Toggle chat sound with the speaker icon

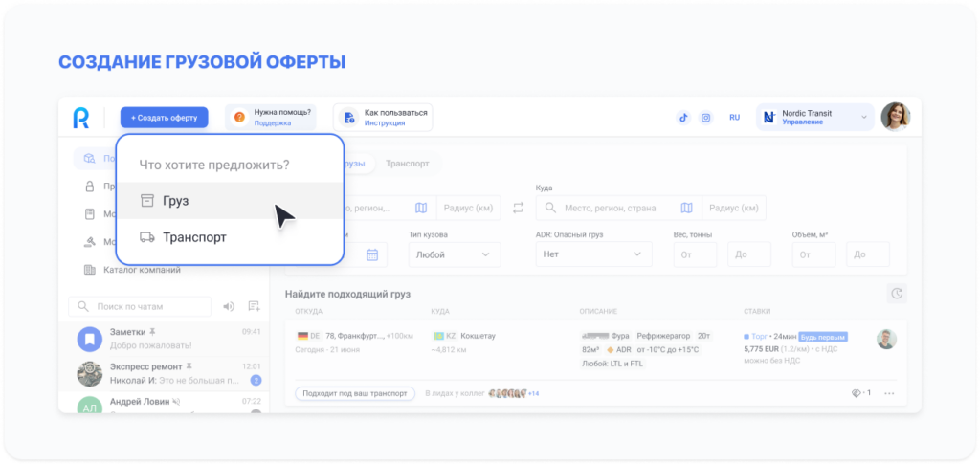tap(229, 307)
